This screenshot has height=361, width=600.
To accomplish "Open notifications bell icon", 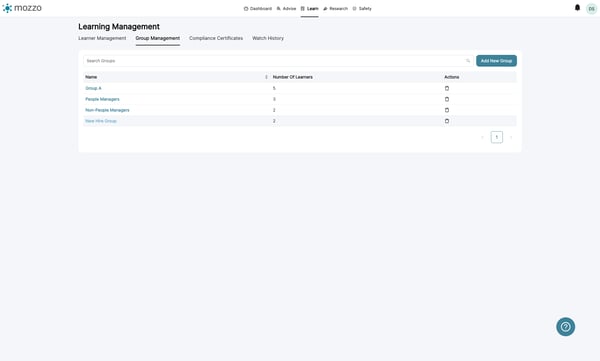I will point(577,8).
